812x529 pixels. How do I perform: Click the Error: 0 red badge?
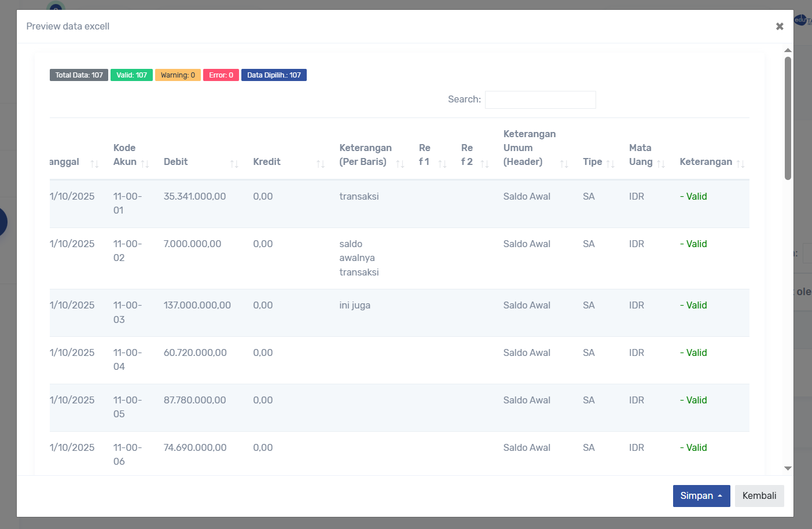click(x=221, y=75)
